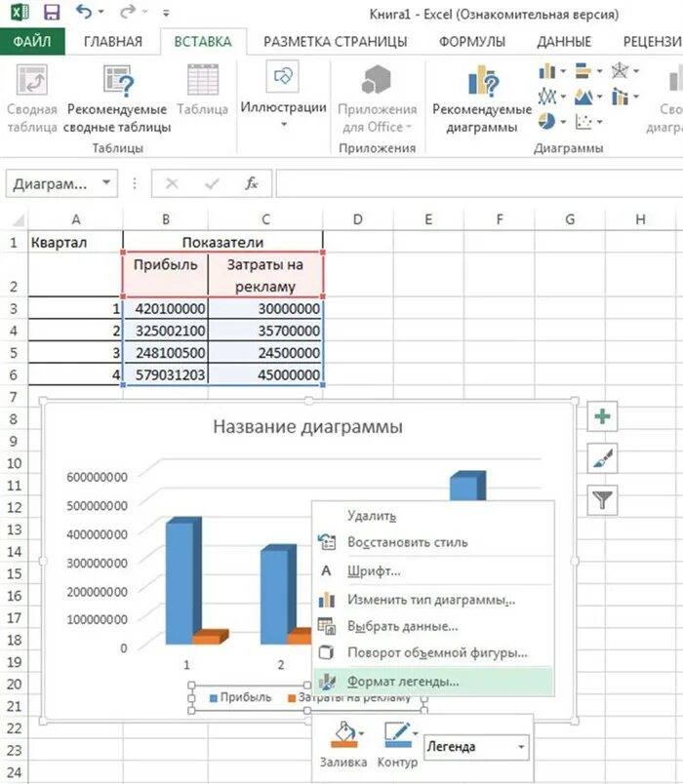Click the confirm entry checkmark
Image resolution: width=683 pixels, height=784 pixels.
(x=212, y=183)
